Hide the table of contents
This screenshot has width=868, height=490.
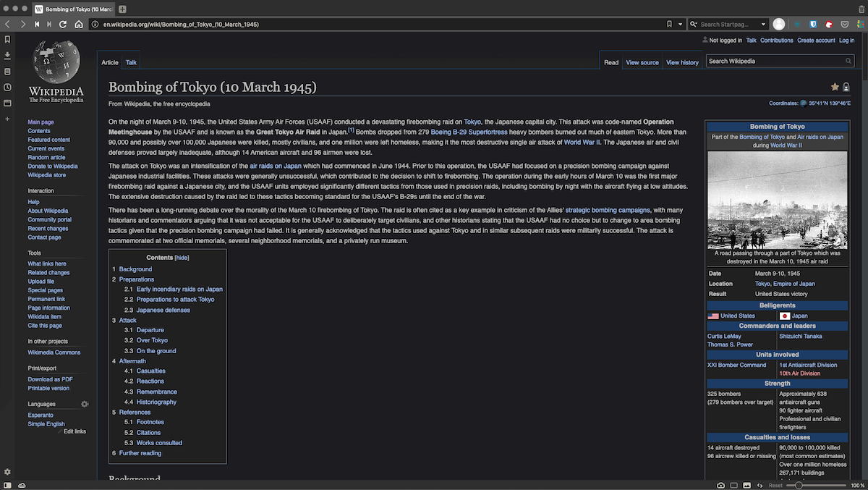click(182, 258)
